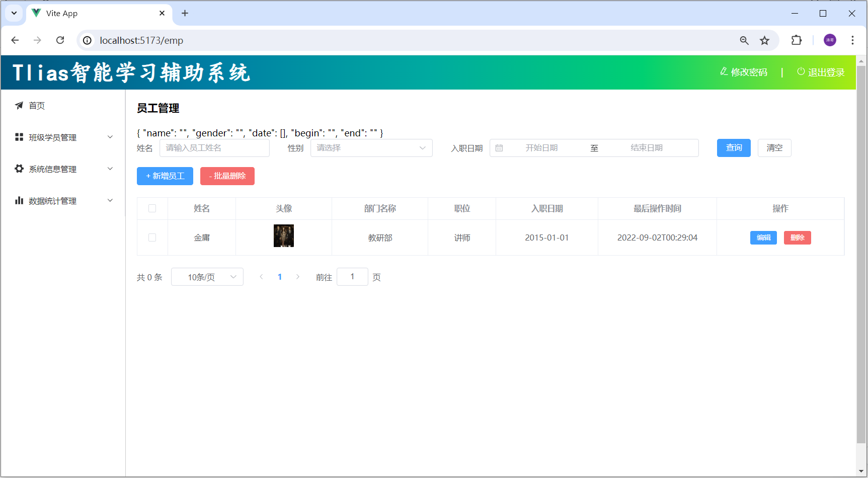Open the 性别 gender dropdown
The image size is (868, 478).
pos(371,148)
